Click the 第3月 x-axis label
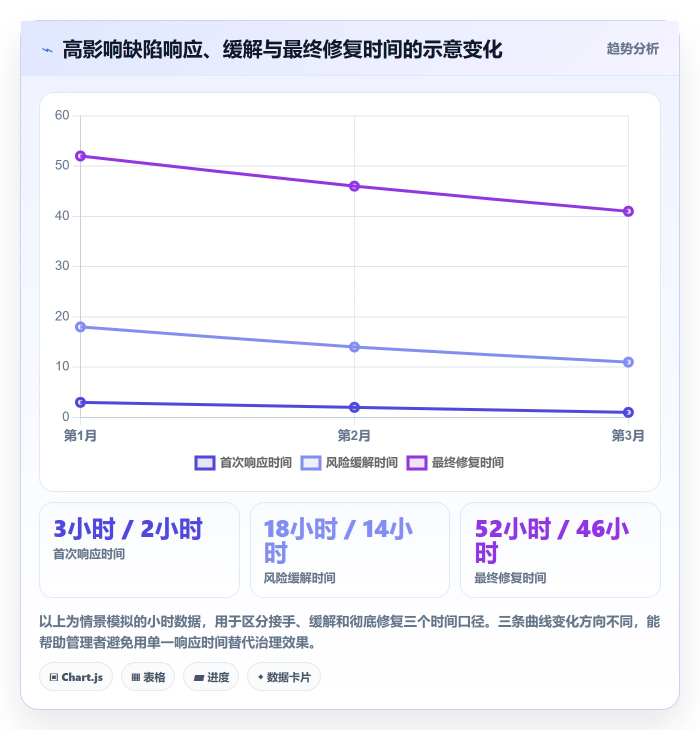Screen dimensions: 700x730 628,435
